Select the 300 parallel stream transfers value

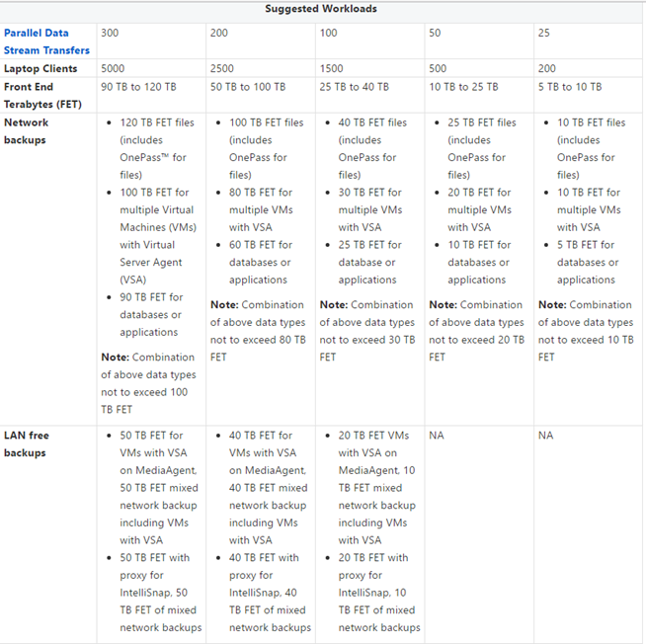tap(110, 33)
